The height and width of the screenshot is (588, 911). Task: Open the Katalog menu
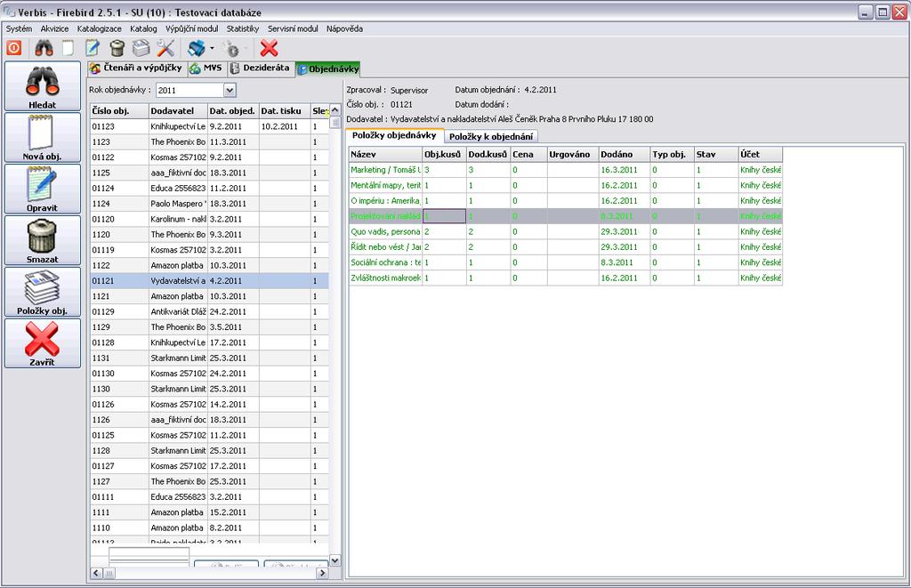click(143, 28)
